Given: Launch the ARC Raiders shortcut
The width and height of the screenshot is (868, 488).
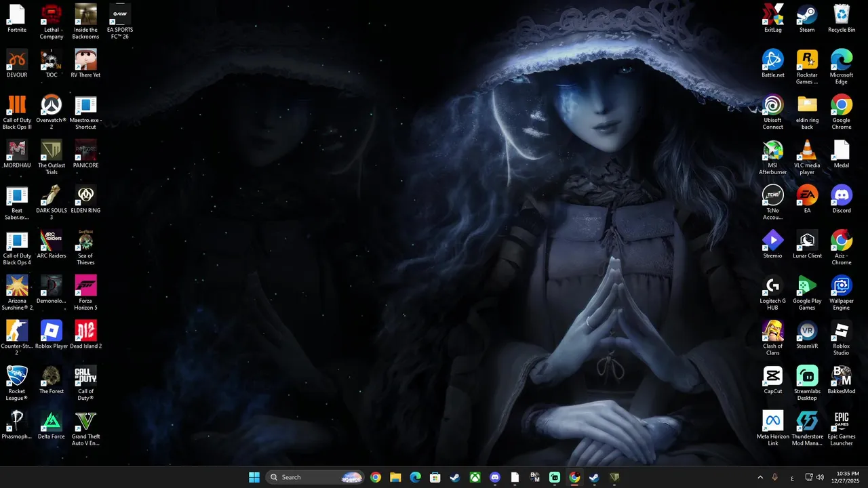Looking at the screenshot, I should tap(52, 245).
